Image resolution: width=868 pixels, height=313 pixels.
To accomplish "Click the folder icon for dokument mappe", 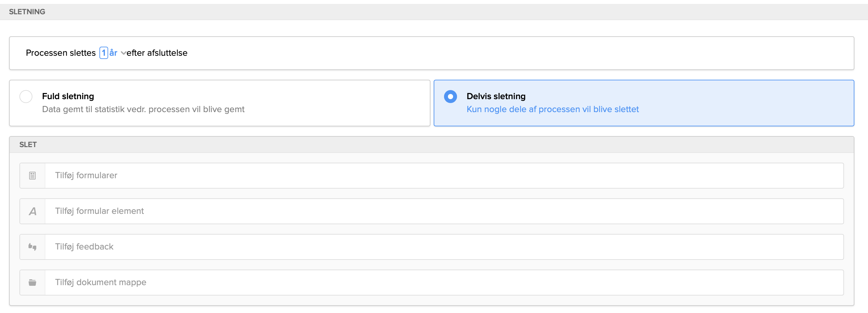I will click(32, 283).
